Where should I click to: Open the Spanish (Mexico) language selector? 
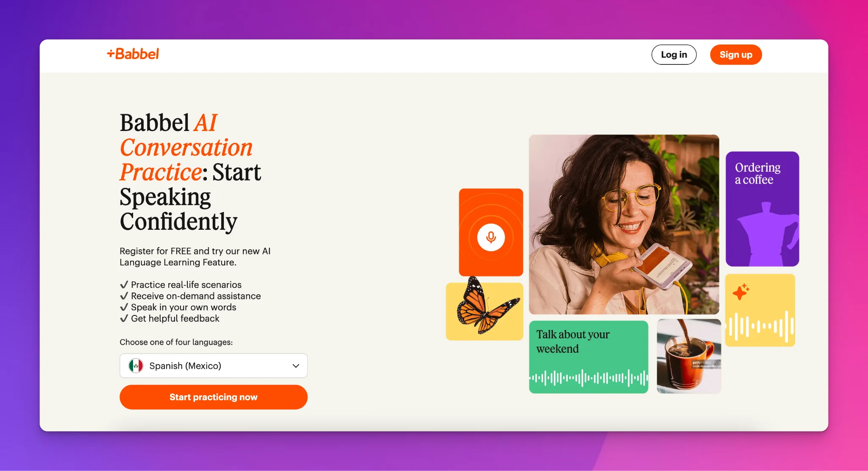214,365
